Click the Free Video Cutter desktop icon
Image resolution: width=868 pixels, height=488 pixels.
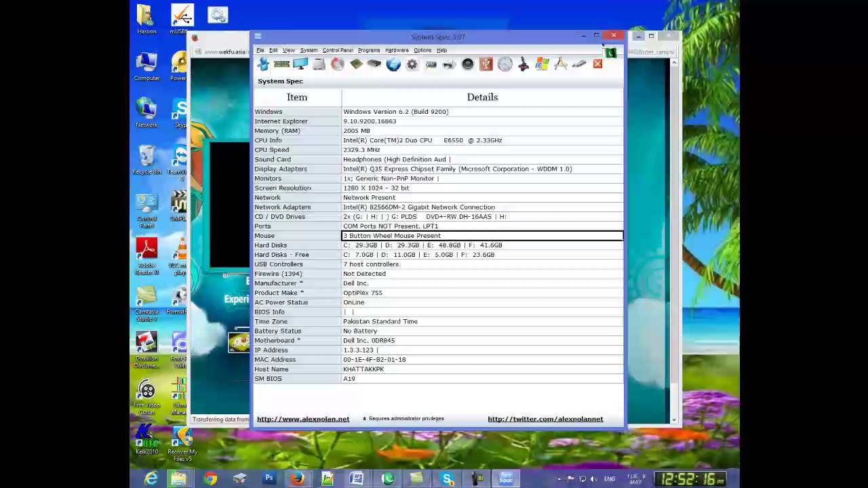146,398
